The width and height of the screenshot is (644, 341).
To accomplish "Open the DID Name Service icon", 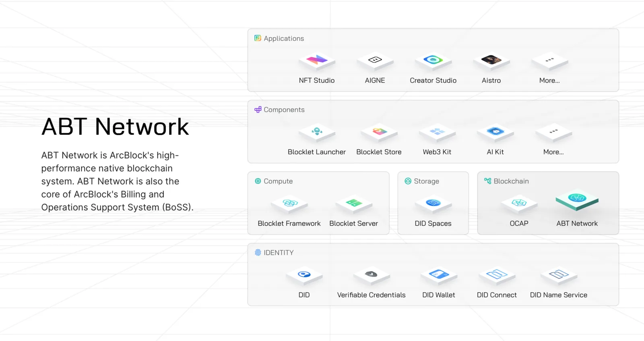I will tap(559, 276).
